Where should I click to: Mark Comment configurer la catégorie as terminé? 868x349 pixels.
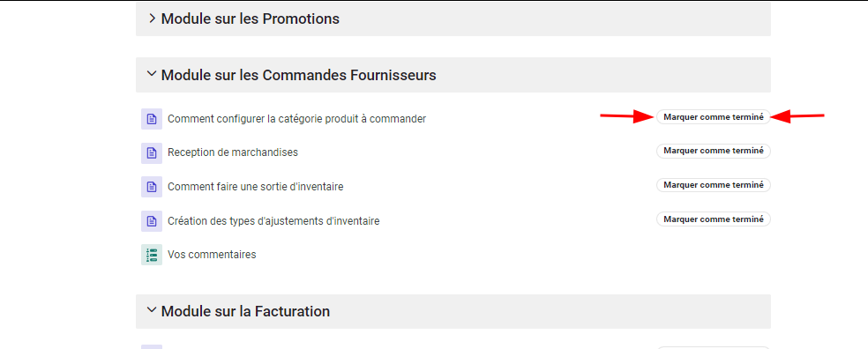[714, 116]
